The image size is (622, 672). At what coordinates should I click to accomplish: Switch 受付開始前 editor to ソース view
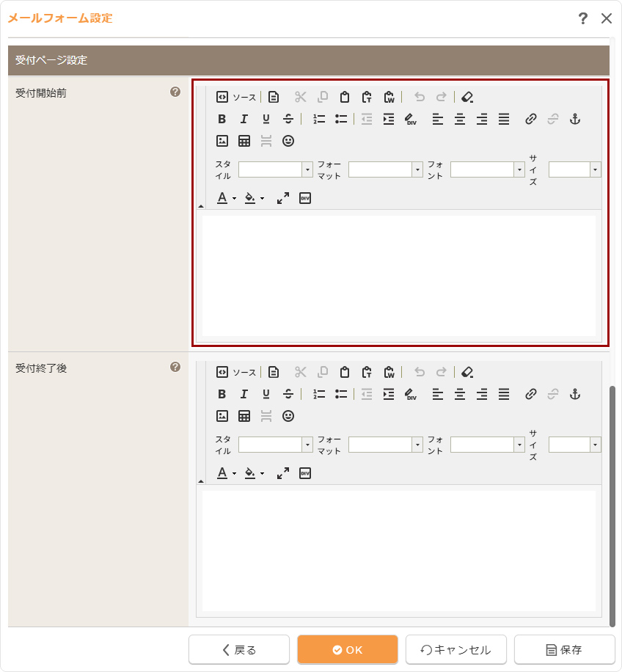point(236,97)
